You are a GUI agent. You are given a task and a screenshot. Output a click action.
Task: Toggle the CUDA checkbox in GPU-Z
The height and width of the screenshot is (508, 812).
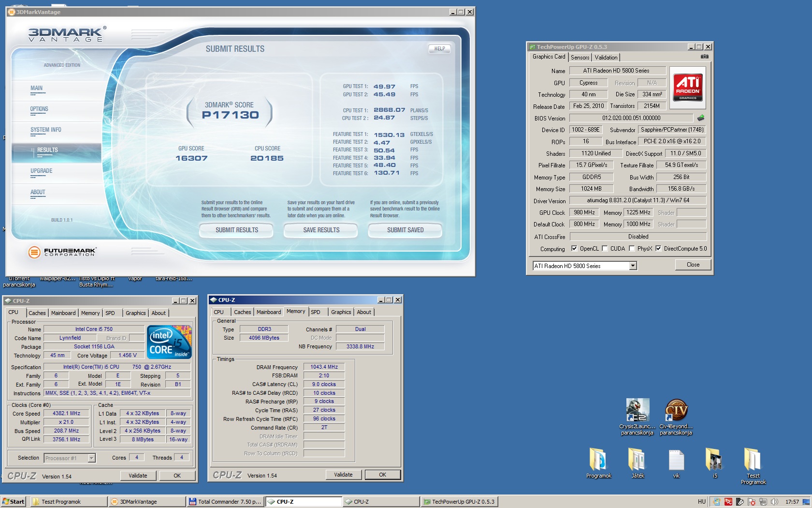[605, 249]
